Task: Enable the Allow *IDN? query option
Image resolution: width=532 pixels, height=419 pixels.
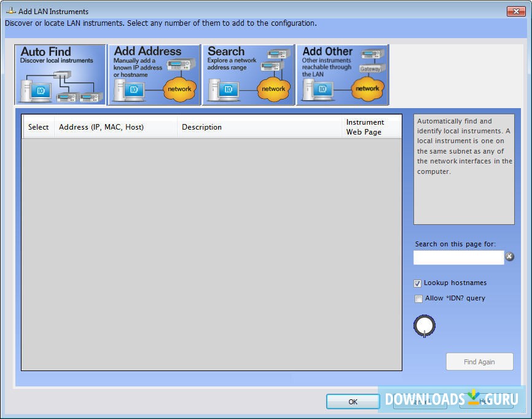Action: click(x=418, y=299)
